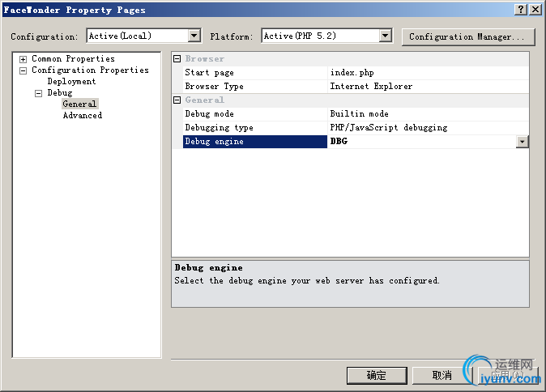Close the Property Pages dialog
Image resolution: width=546 pixels, height=392 pixels.
(x=535, y=10)
